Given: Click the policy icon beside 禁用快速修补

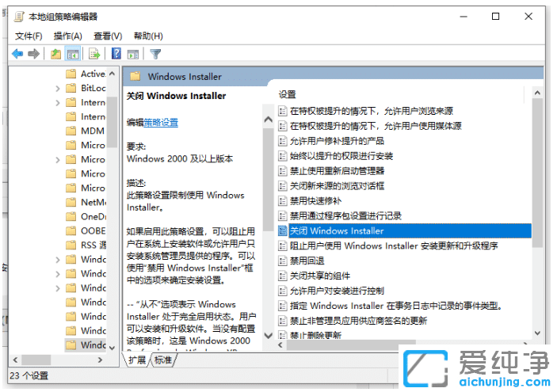Looking at the screenshot, I should coord(282,201).
